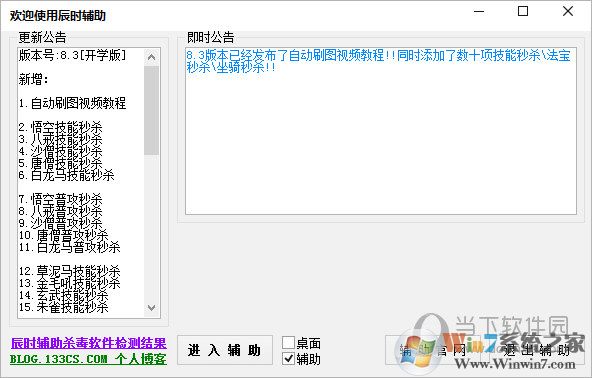Click the update list scroll-up arrow

coord(151,57)
